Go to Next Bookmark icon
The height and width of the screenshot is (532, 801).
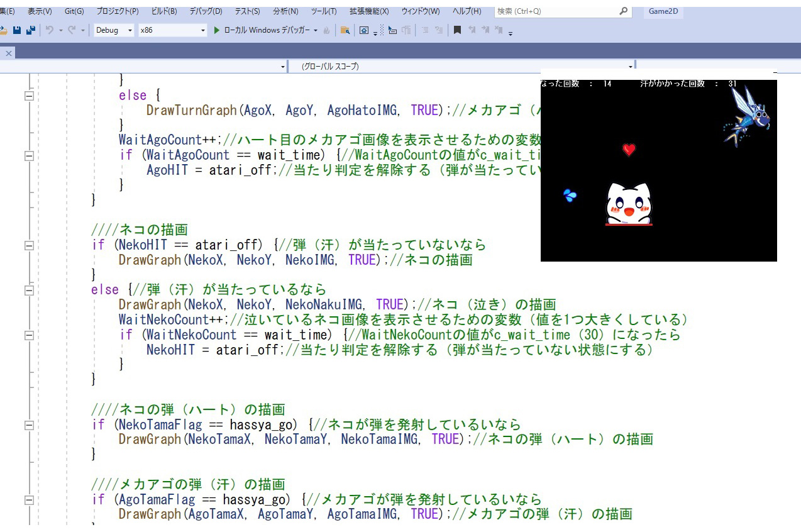coord(485,30)
